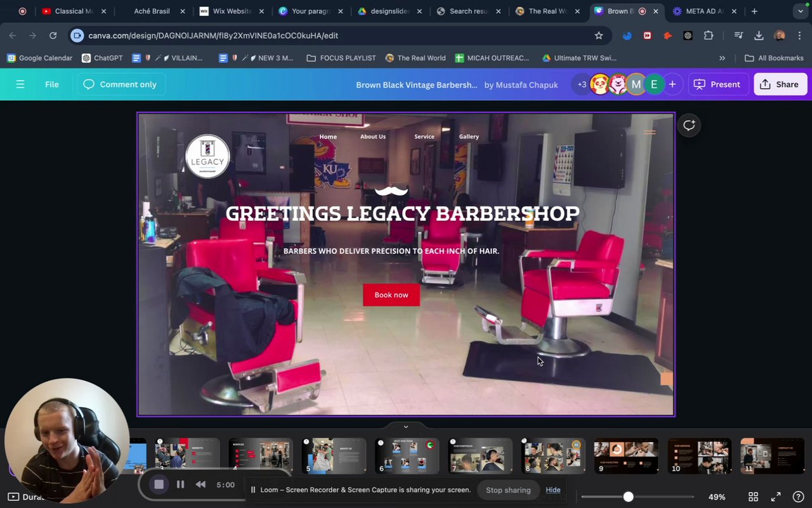Enter fullscreen with the expand arrows icon

tap(775, 497)
